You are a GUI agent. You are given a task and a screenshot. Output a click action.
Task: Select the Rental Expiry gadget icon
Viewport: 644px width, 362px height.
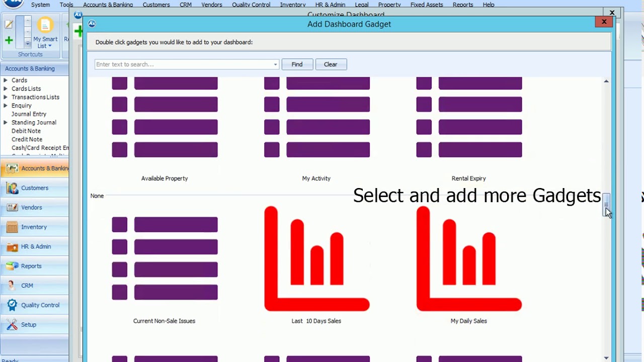coord(469,118)
